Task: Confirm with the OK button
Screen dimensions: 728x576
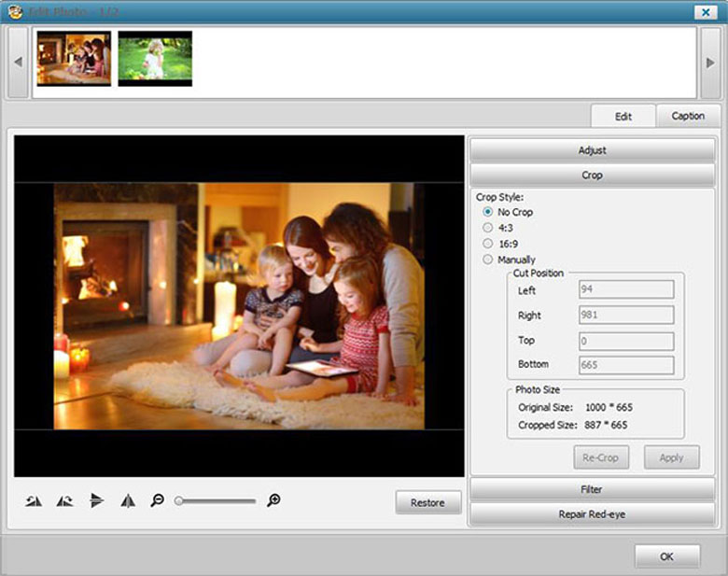Action: [x=667, y=556]
